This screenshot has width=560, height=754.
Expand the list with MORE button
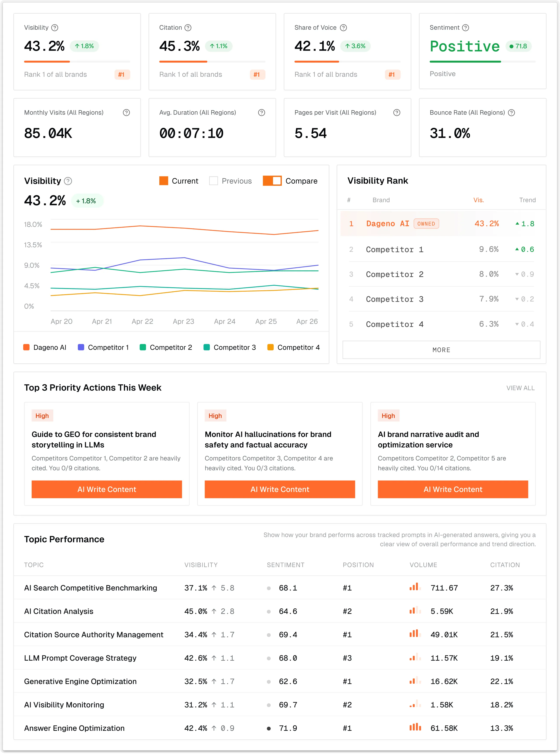[441, 350]
